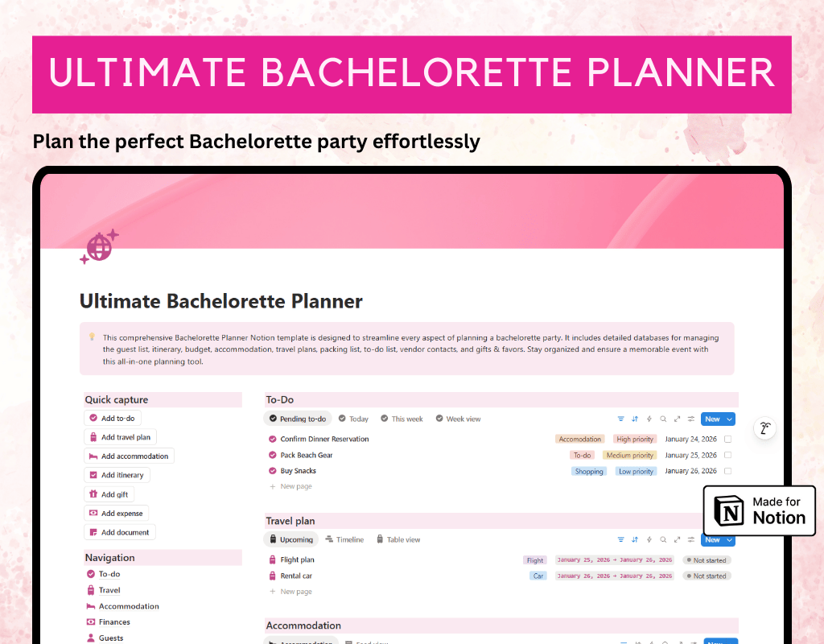The width and height of the screenshot is (824, 644).
Task: Open dropdown arrow on To-Do New button
Action: pos(729,419)
